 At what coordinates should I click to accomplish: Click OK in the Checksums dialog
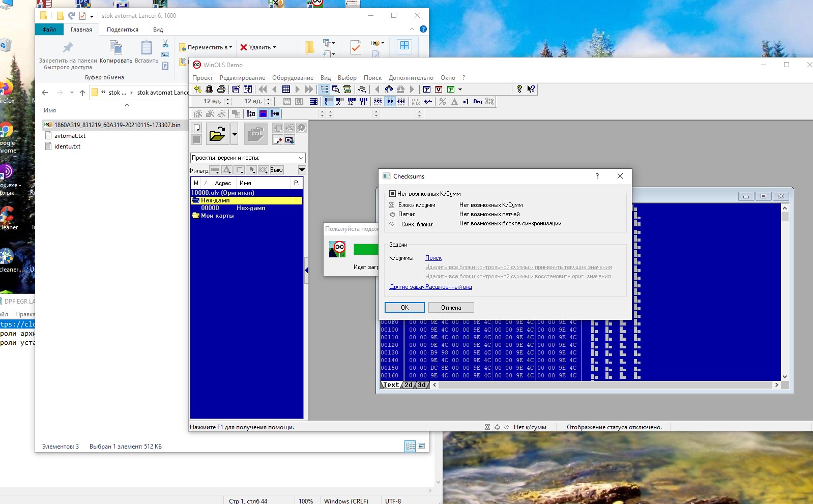coord(404,308)
